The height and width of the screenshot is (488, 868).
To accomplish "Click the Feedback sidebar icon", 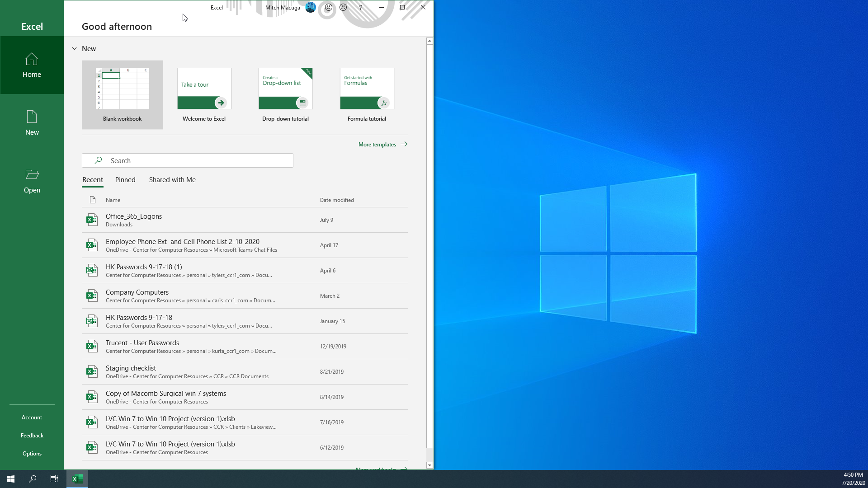I will click(x=32, y=435).
